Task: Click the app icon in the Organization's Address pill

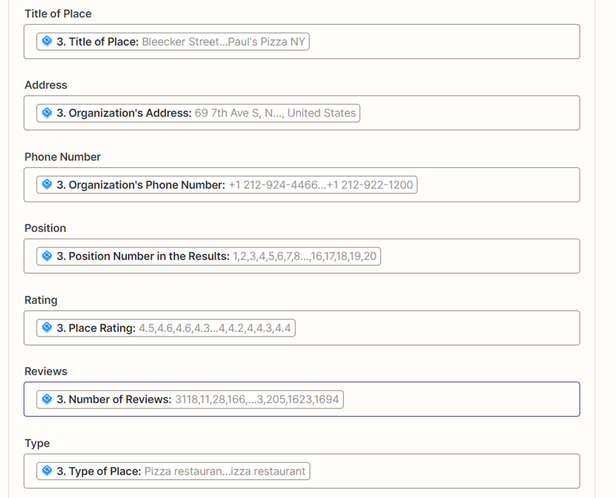Action: click(47, 113)
